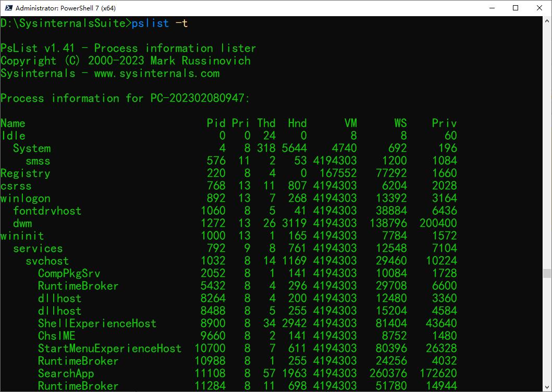Screen dimensions: 552x392
Task: Click WS value 138796 for dwm
Action: click(388, 223)
